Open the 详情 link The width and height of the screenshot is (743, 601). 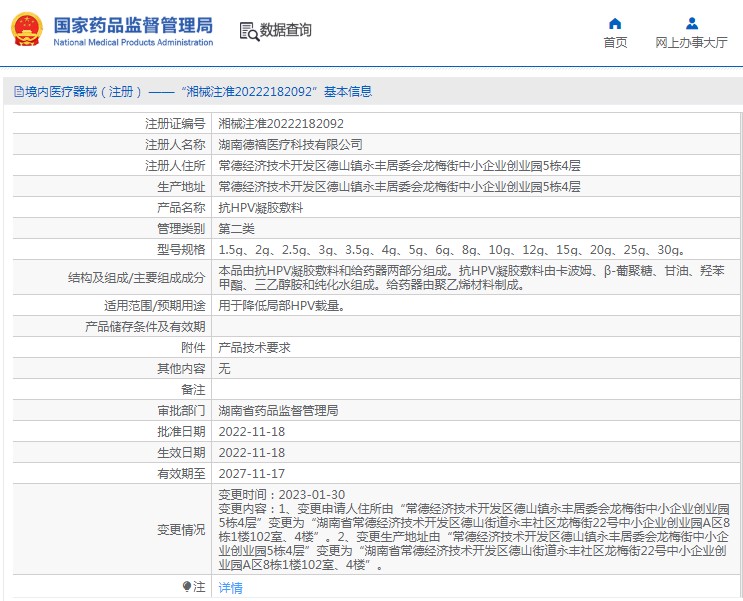coord(230,588)
